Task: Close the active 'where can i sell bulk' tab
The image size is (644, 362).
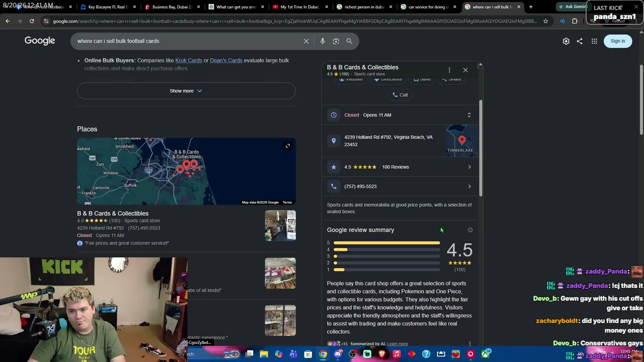Action: click(x=519, y=7)
